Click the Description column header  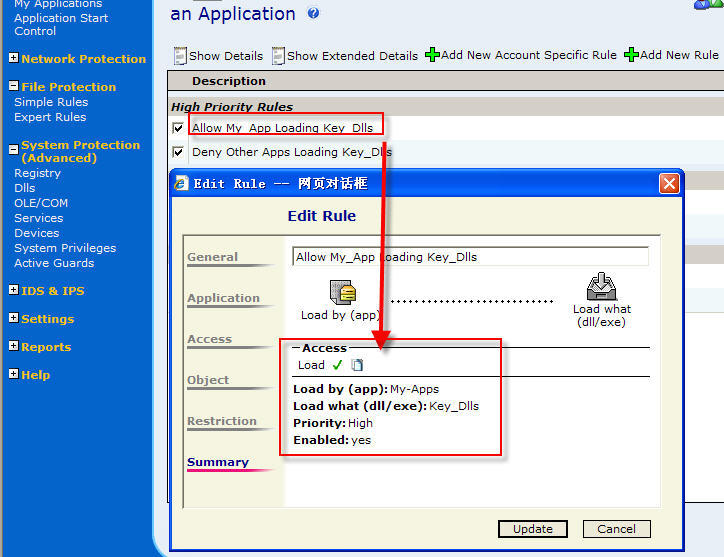coord(229,81)
